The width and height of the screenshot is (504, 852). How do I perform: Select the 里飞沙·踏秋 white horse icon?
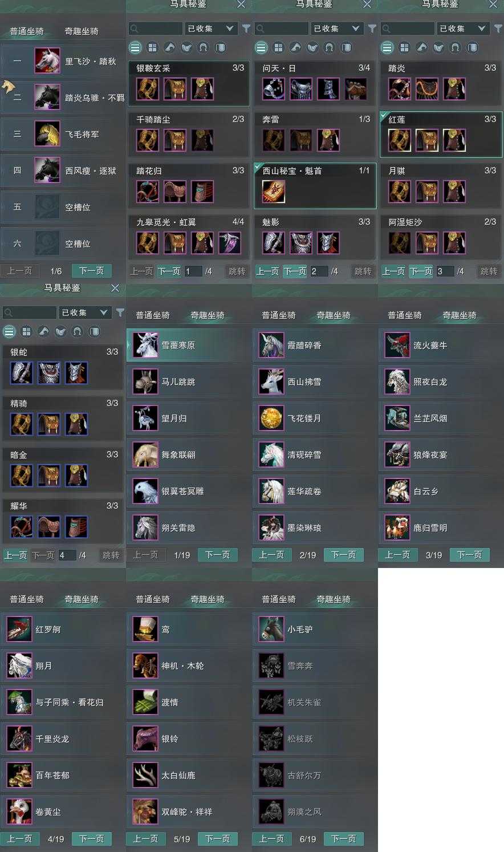point(47,61)
